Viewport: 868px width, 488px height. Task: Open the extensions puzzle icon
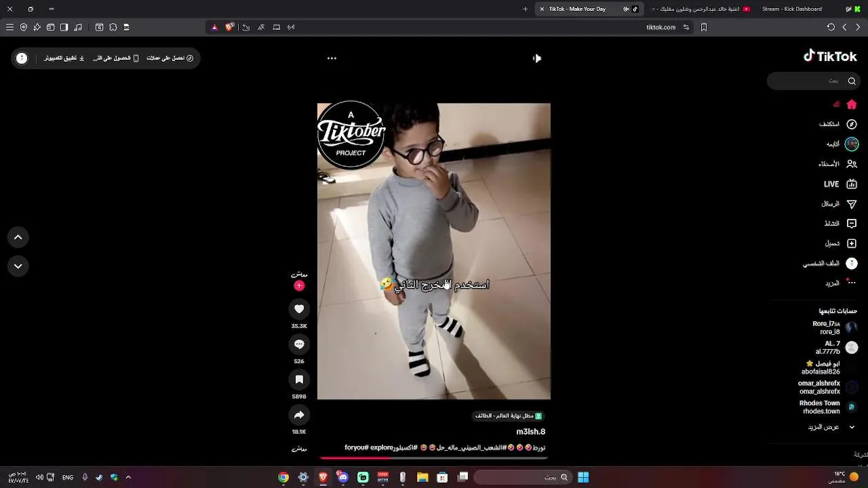tap(113, 27)
